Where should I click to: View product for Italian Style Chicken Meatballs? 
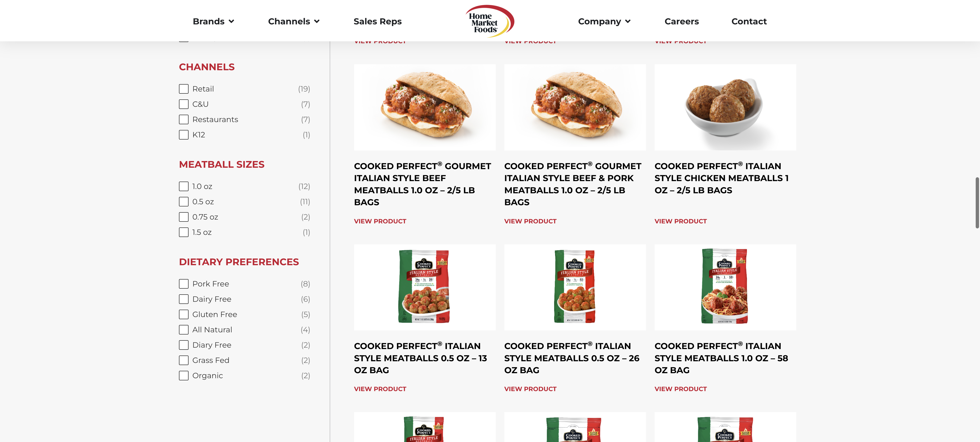680,221
